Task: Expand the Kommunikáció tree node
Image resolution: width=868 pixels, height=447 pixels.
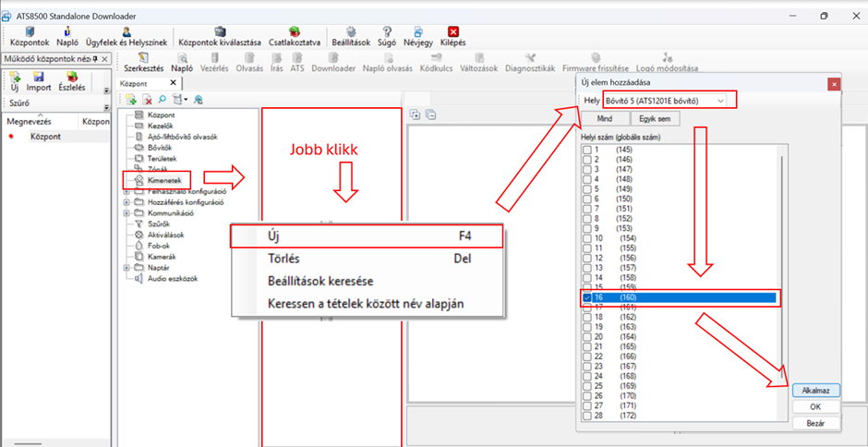Action: (x=127, y=211)
